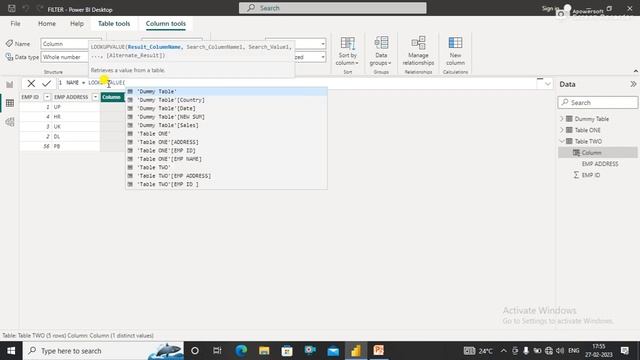Show hidden system tray icons

[x=503, y=351]
